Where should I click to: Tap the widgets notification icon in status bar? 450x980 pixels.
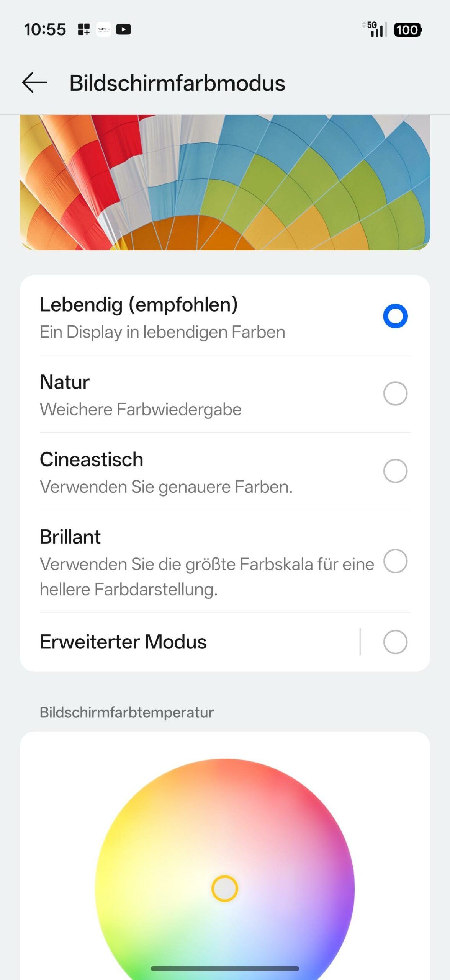point(83,29)
